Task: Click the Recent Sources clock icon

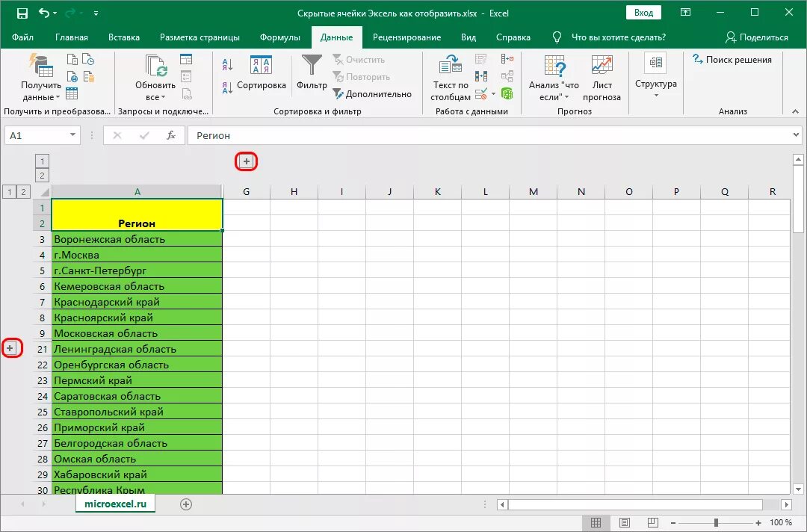Action: [88, 60]
